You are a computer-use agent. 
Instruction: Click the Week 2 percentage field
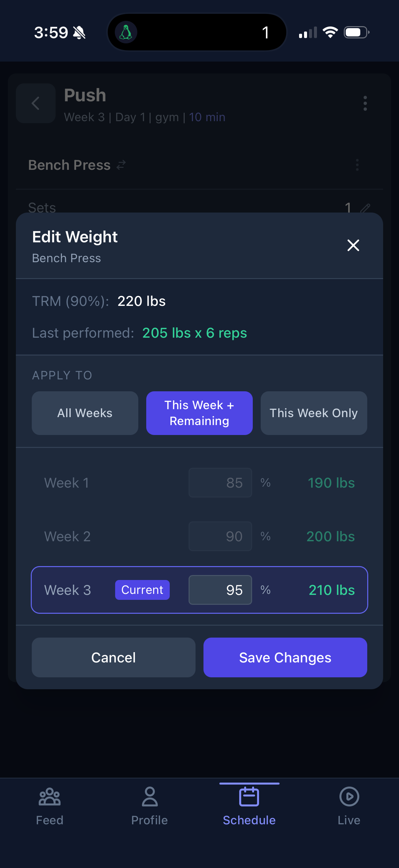220,536
